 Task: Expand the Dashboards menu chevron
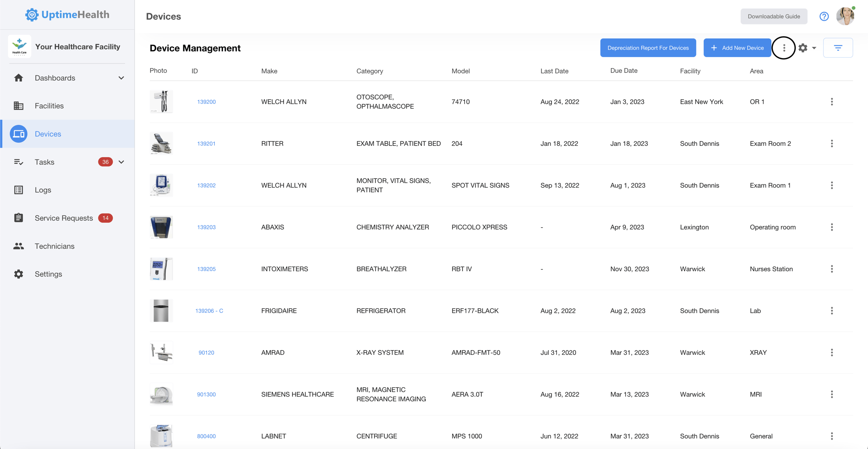121,78
